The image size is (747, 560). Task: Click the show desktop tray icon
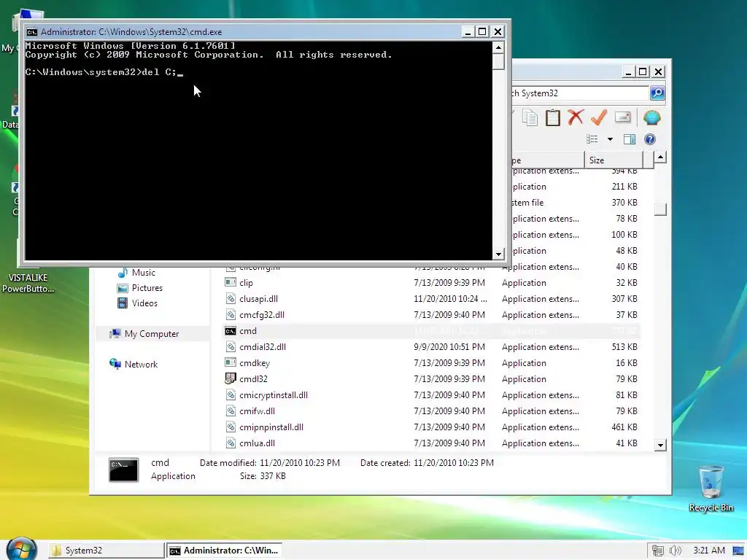[x=738, y=551]
